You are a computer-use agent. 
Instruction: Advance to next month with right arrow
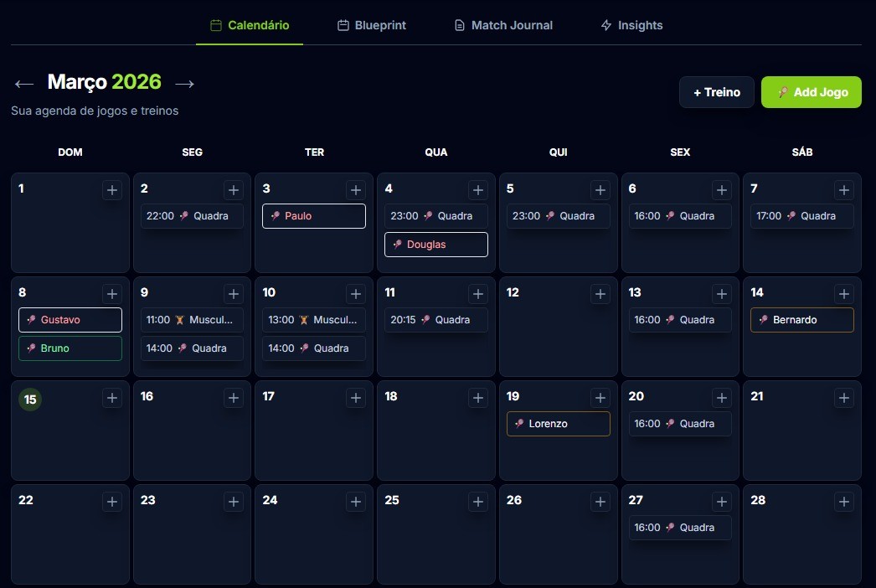pyautogui.click(x=184, y=83)
